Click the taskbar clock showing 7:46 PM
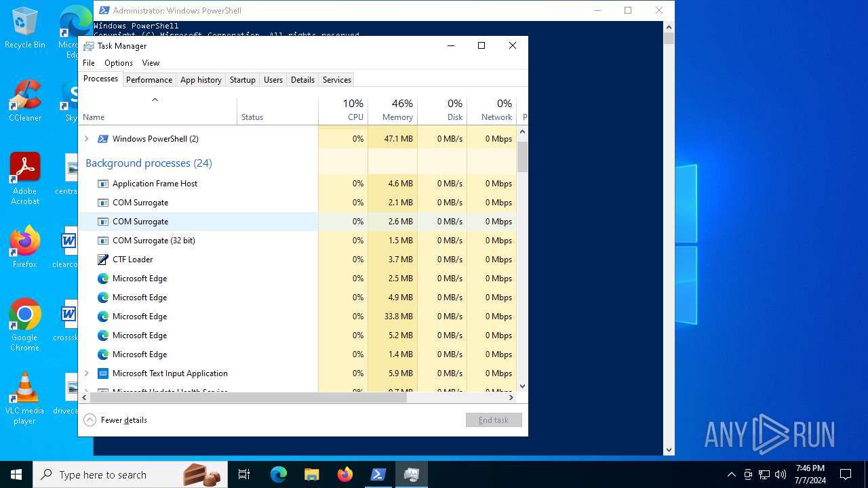This screenshot has height=488, width=868. (810, 474)
